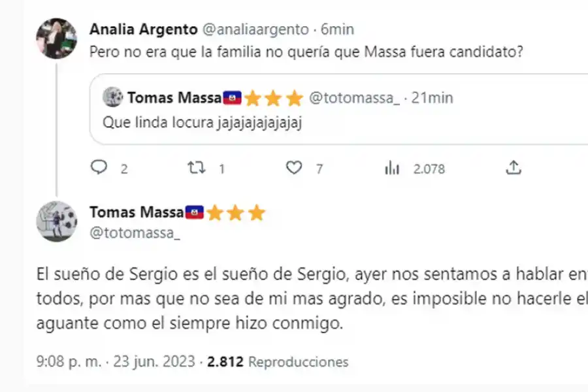Select the like count showing 7

(x=318, y=169)
